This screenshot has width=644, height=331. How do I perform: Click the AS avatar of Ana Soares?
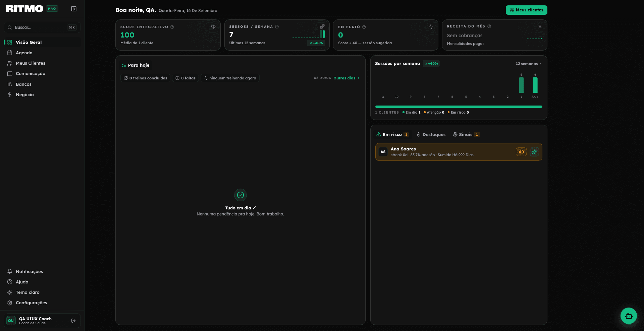tap(383, 152)
